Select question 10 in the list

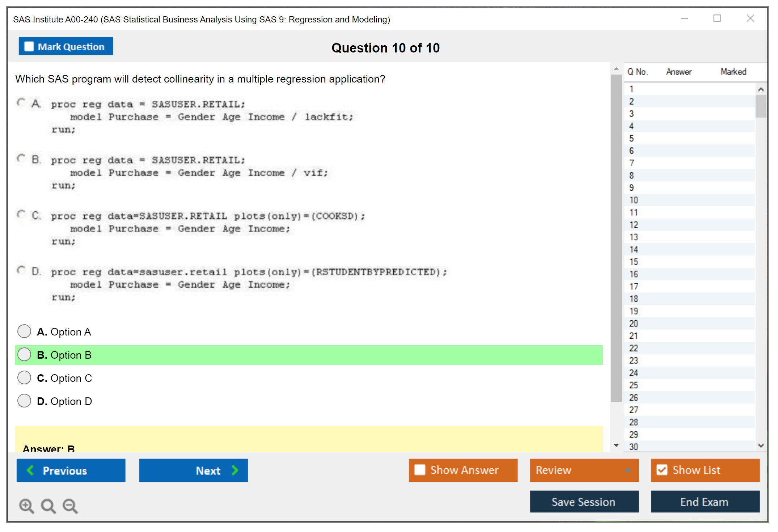[634, 200]
